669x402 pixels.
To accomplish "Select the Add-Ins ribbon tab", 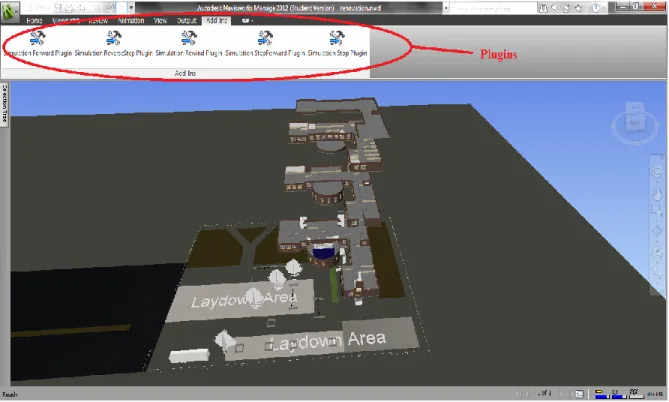I will tap(216, 20).
